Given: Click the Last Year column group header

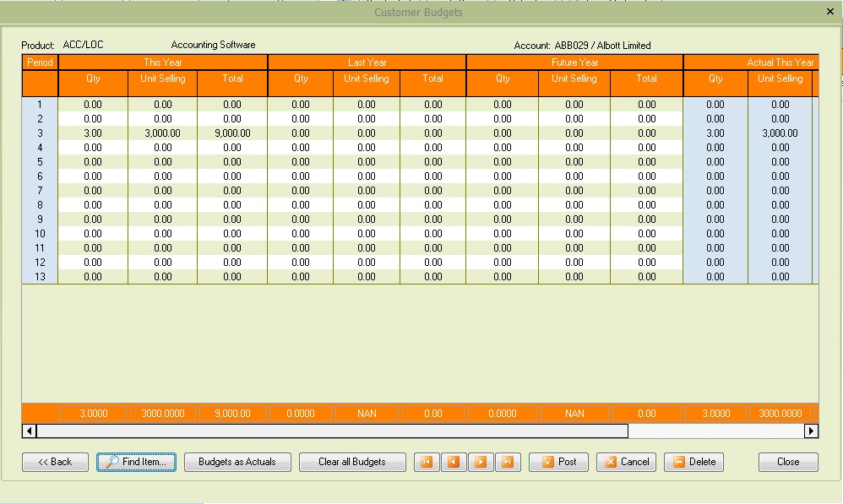Looking at the screenshot, I should [x=367, y=62].
